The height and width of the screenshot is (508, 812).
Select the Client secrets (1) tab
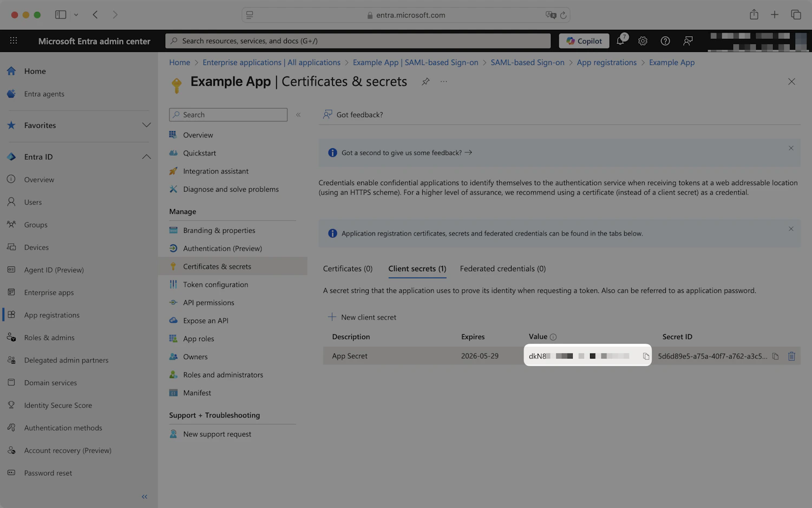417,269
